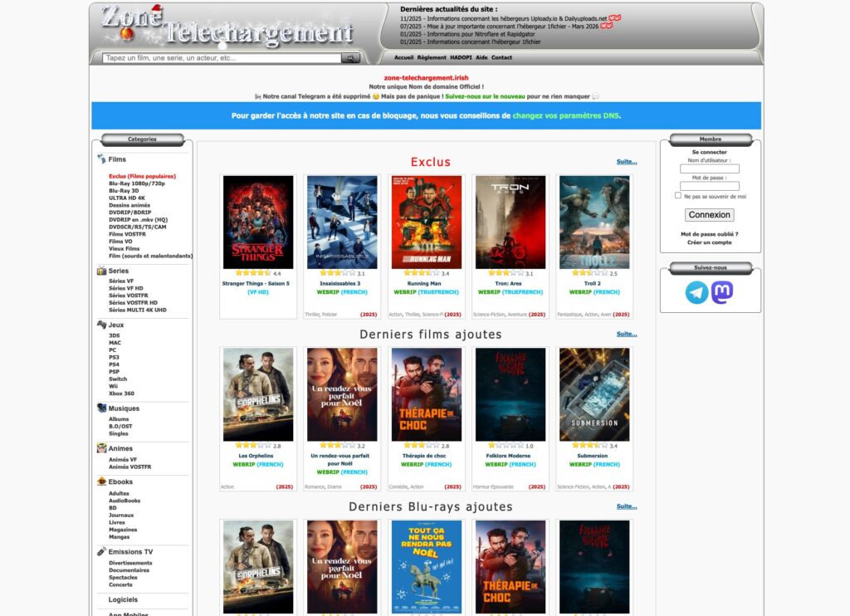Click 'Créer un compte' link
Viewport: 850px width, 616px height.
[710, 242]
